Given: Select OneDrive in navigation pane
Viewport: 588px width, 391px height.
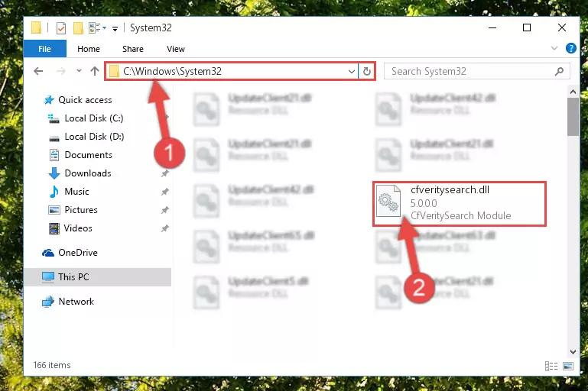Looking at the screenshot, I should [78, 253].
